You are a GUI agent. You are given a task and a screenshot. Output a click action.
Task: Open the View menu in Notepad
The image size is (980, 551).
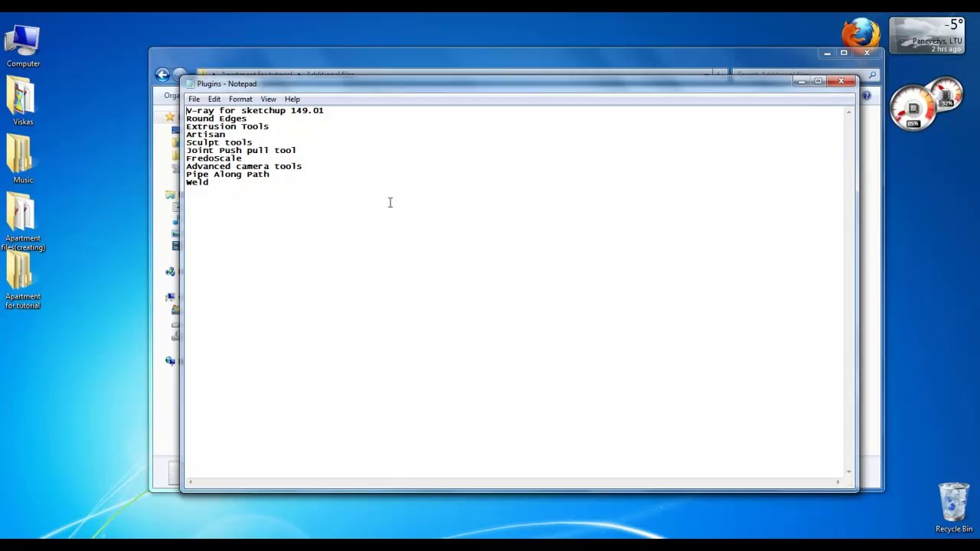pos(268,99)
